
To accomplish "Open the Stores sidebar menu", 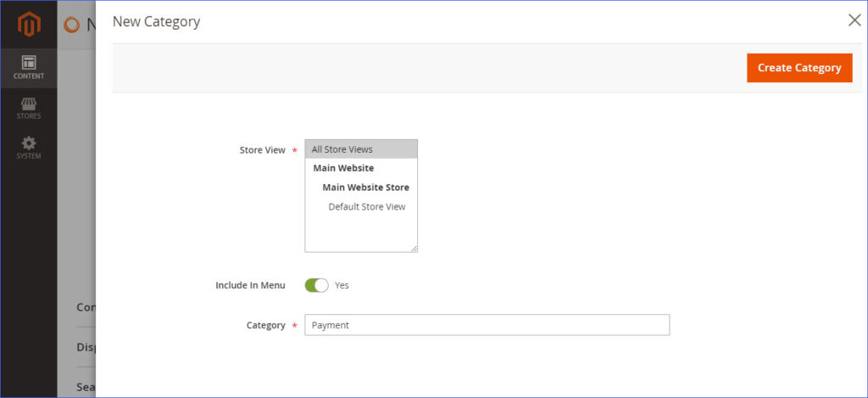I will pos(29,108).
